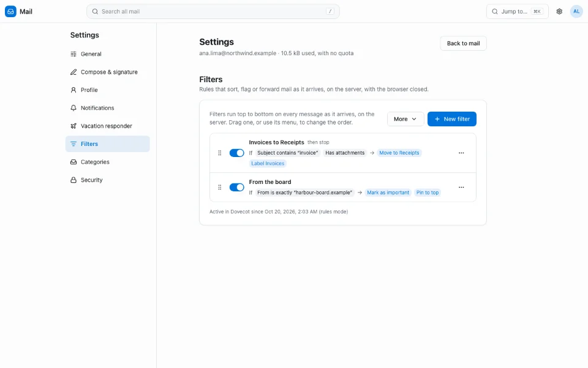This screenshot has height=368, width=588.
Task: Select Notifications in the sidebar
Action: [108, 108]
